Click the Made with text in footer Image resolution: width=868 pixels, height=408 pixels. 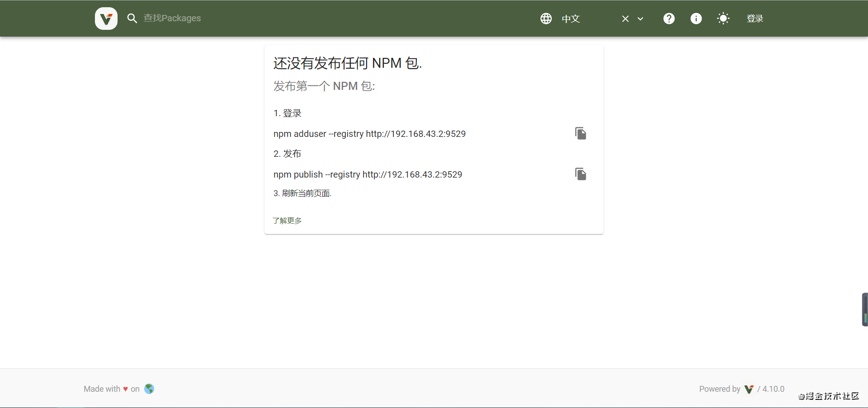pyautogui.click(x=102, y=389)
